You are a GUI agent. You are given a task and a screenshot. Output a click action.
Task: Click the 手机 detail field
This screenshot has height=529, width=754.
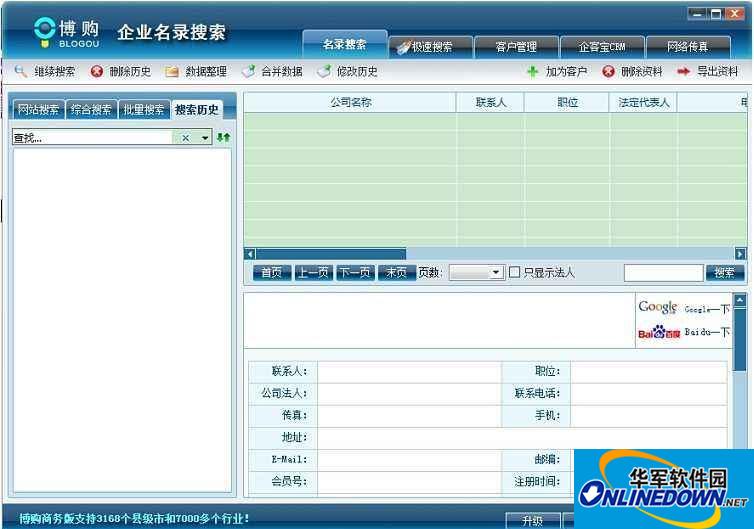pyautogui.click(x=649, y=416)
